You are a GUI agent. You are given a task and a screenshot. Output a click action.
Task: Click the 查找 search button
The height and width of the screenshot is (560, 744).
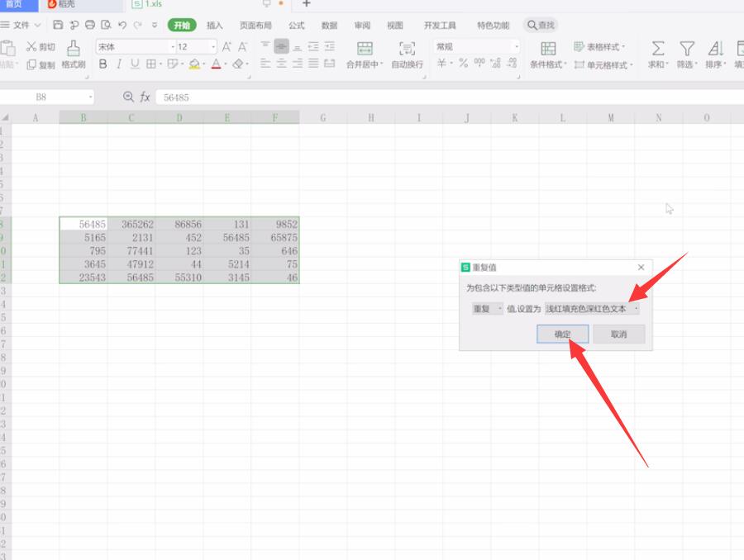(x=541, y=25)
